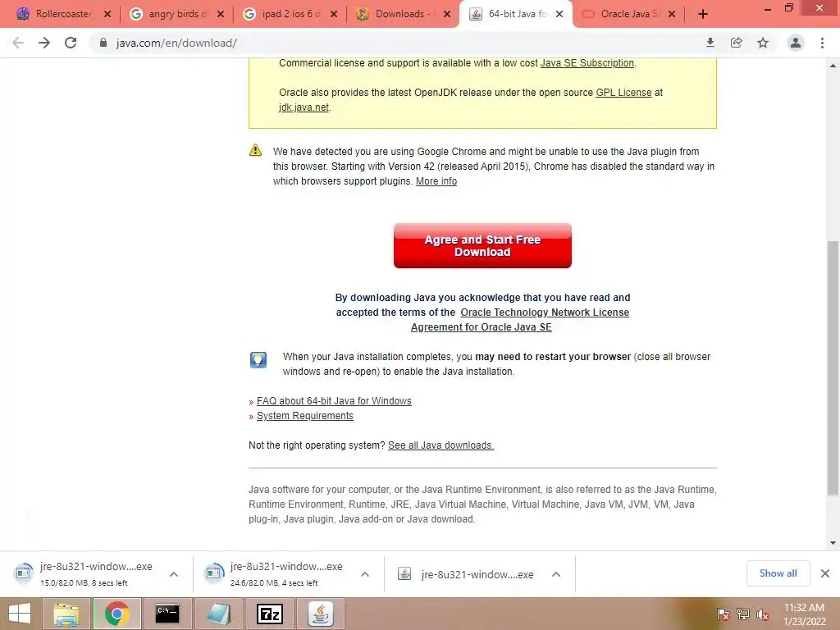Click the Action Center flag tray icon
Screen dimensions: 840x630
[724, 614]
